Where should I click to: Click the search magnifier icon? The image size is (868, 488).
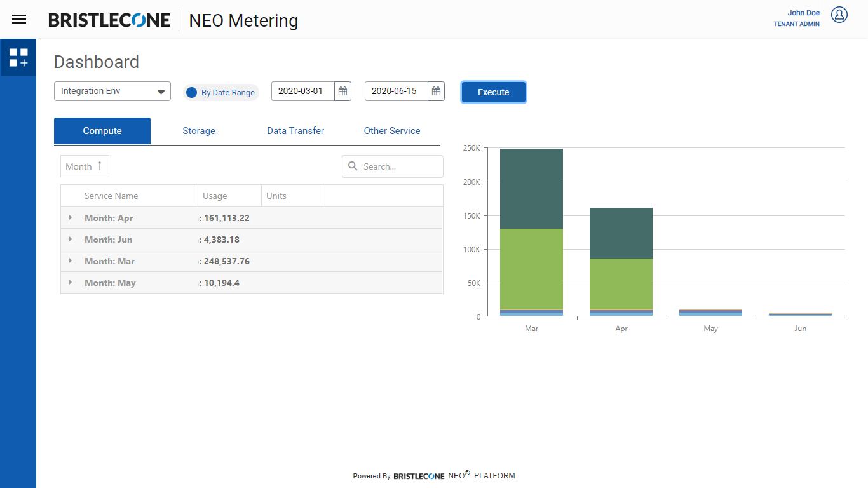pos(353,166)
